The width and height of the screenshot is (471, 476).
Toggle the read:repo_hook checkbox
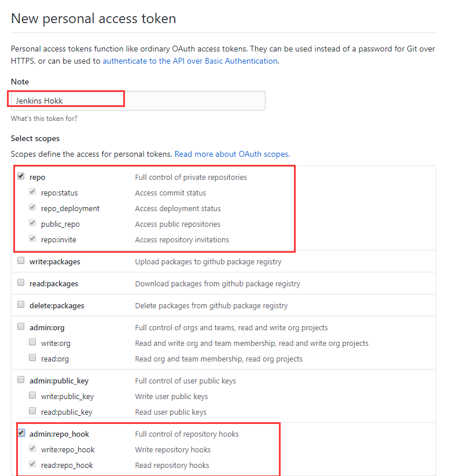coord(32,465)
